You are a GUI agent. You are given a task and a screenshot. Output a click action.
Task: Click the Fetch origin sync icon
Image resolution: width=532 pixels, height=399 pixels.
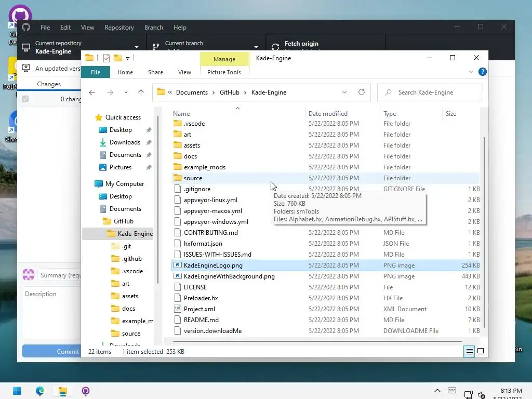pyautogui.click(x=275, y=47)
